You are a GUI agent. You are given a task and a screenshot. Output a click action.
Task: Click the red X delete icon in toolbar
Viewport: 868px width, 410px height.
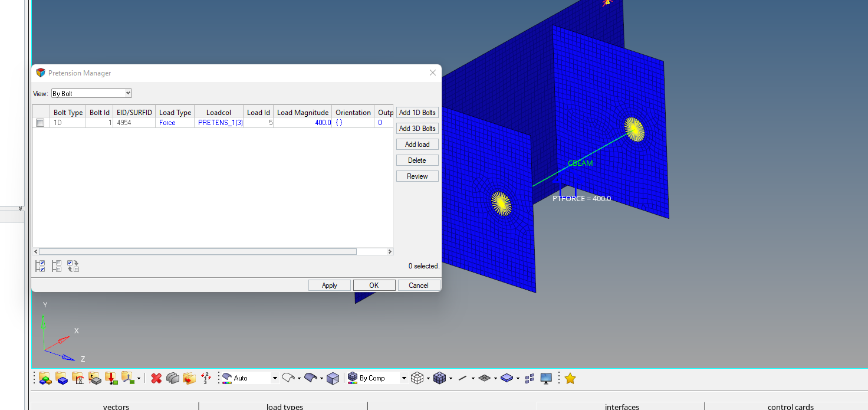156,378
